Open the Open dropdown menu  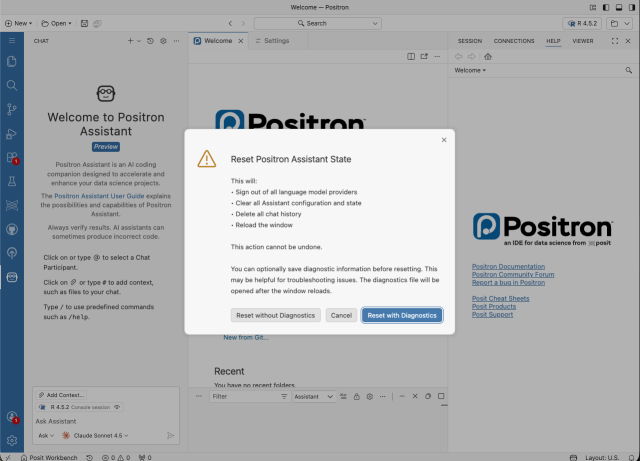[56, 23]
